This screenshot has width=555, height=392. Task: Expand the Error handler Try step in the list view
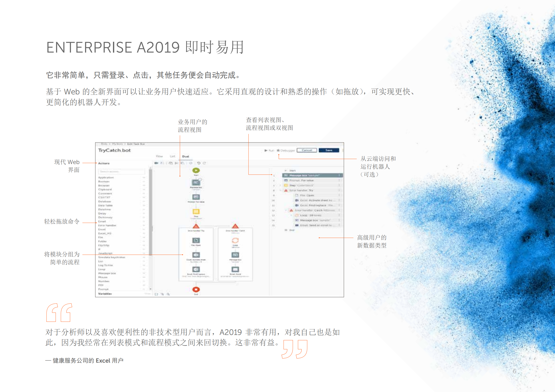click(280, 190)
